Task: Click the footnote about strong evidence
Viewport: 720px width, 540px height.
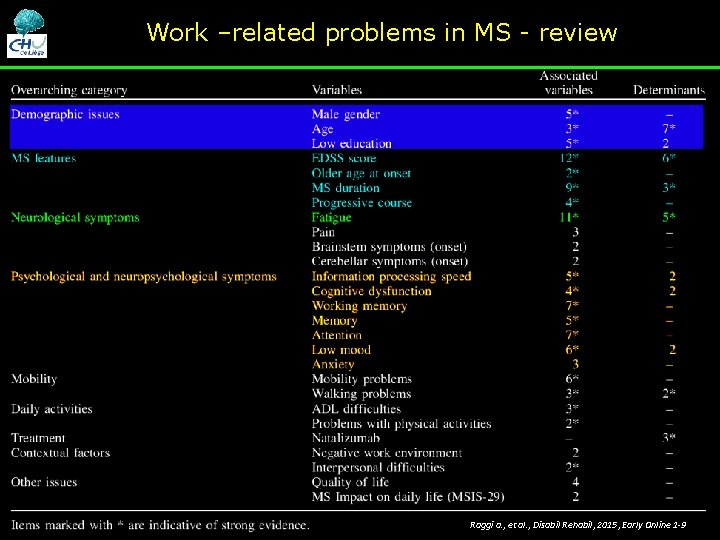Action: [160, 525]
